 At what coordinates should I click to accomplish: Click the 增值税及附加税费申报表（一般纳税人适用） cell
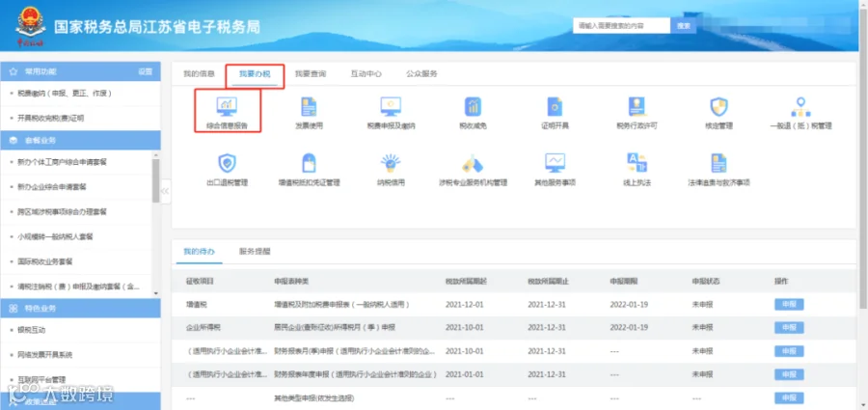pyautogui.click(x=342, y=305)
